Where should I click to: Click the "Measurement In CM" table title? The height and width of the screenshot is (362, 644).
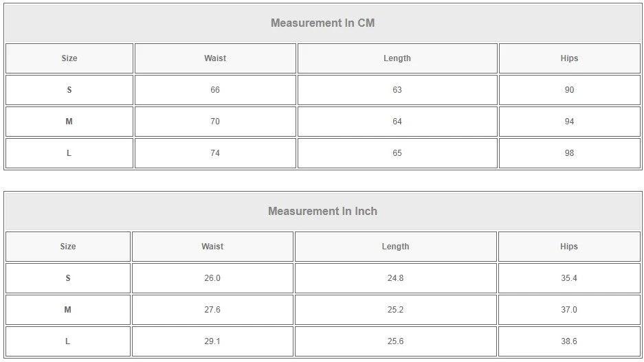pos(322,23)
